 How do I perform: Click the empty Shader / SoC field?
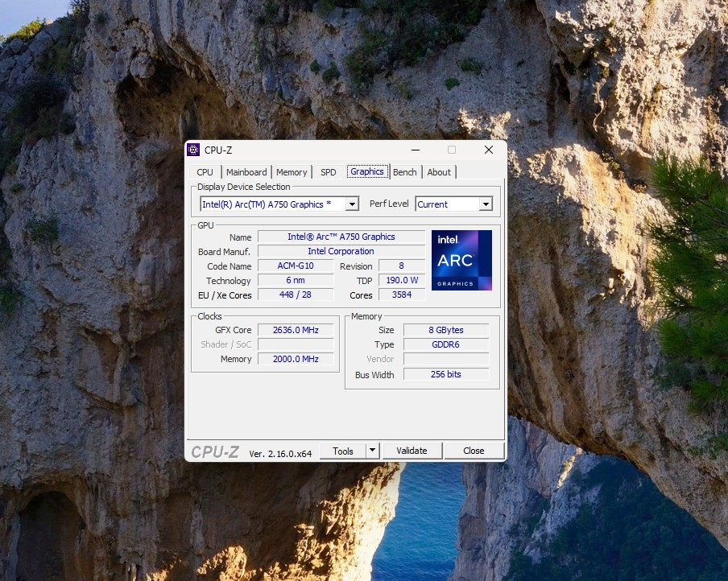pos(296,344)
